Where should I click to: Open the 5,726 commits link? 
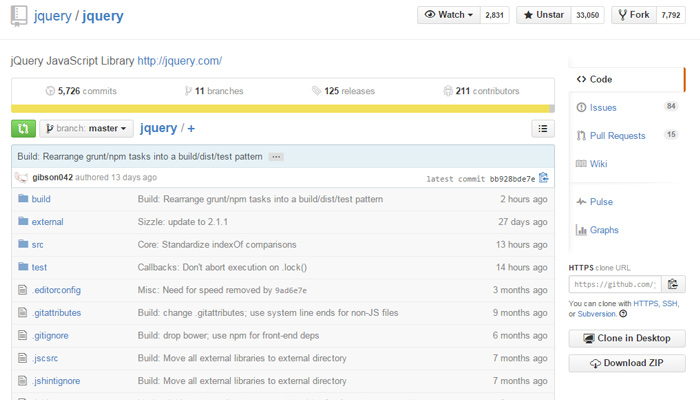81,91
